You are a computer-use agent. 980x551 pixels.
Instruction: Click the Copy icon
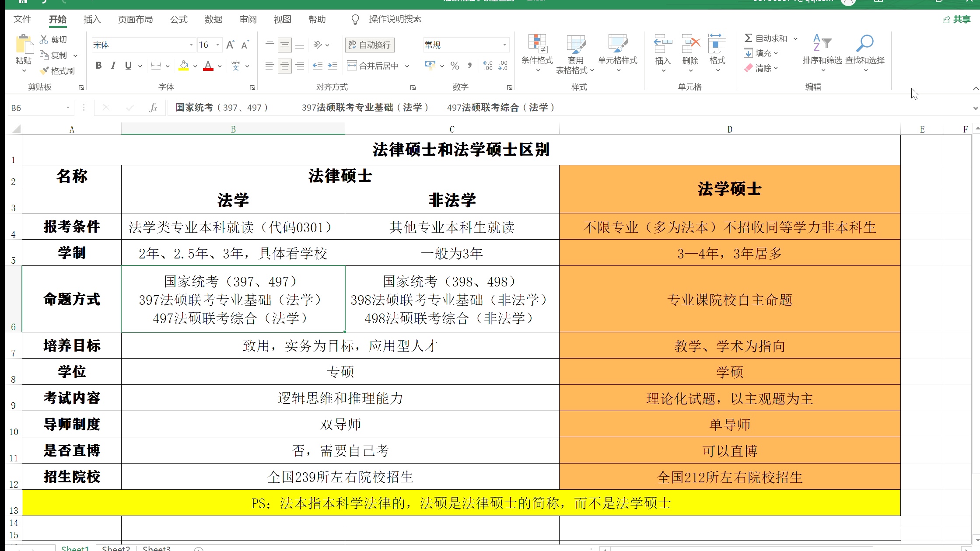[x=44, y=55]
